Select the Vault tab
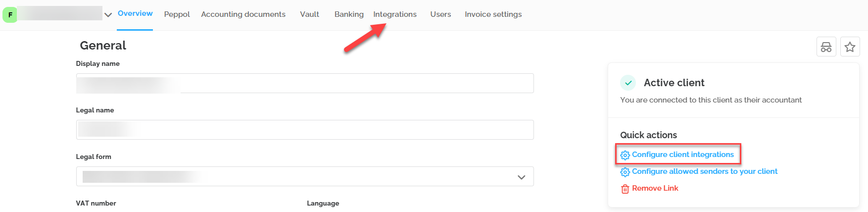The width and height of the screenshot is (868, 212). (309, 14)
